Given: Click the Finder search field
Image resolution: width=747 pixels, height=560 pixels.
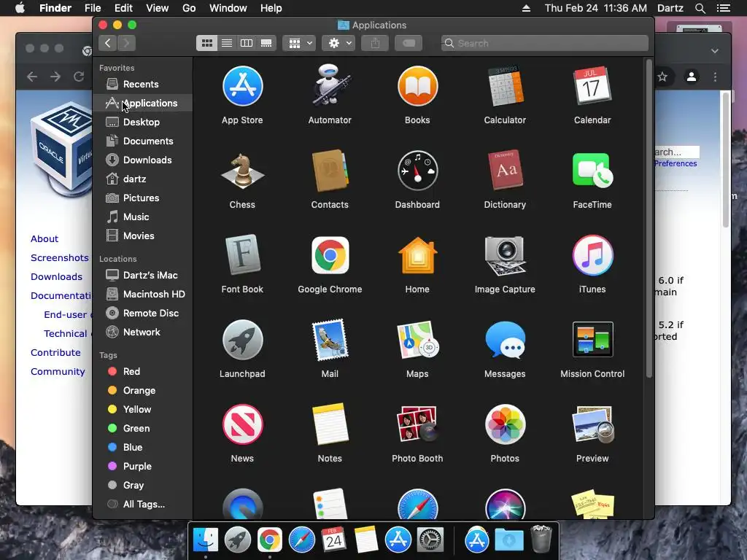Looking at the screenshot, I should [x=544, y=43].
